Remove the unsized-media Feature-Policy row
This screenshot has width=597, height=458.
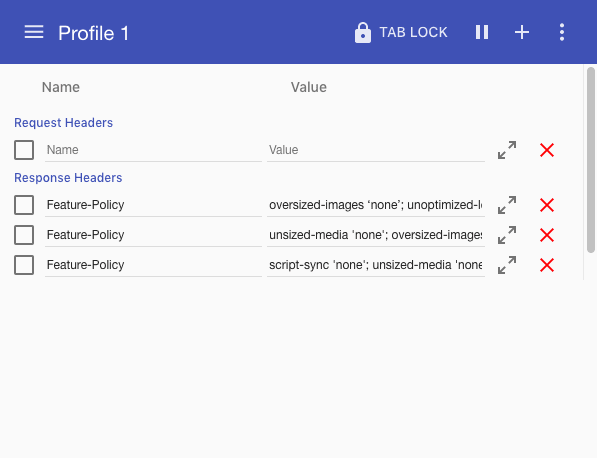click(547, 235)
